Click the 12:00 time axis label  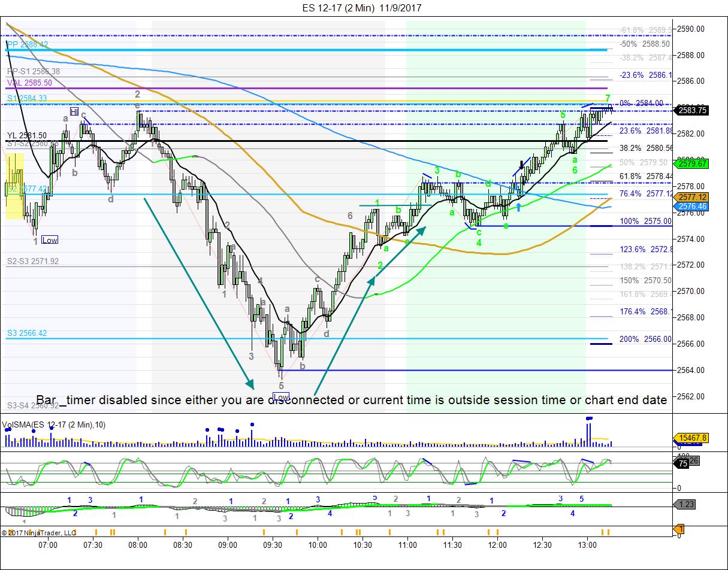(x=497, y=545)
